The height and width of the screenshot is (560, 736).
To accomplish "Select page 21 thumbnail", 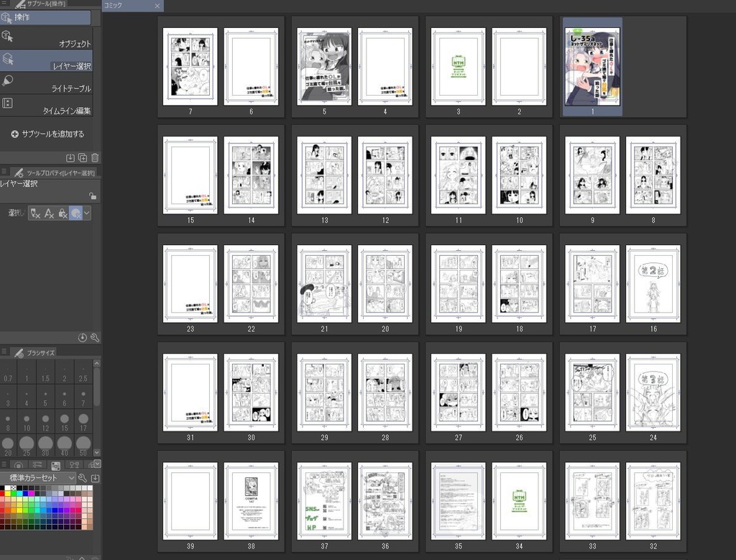I will 324,283.
